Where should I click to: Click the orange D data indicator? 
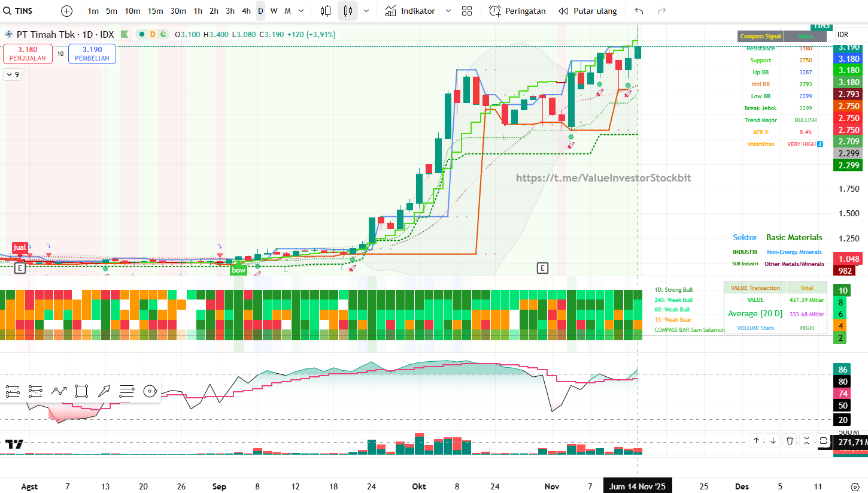[153, 35]
